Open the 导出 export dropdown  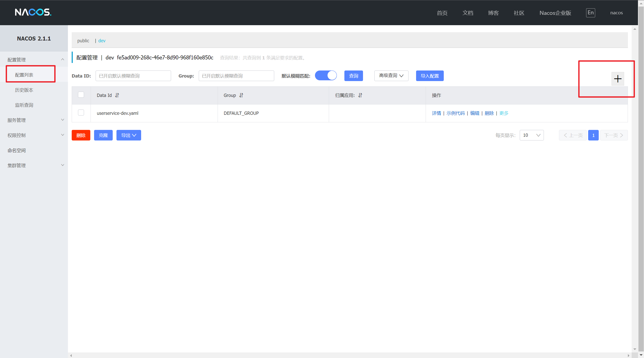(x=129, y=135)
